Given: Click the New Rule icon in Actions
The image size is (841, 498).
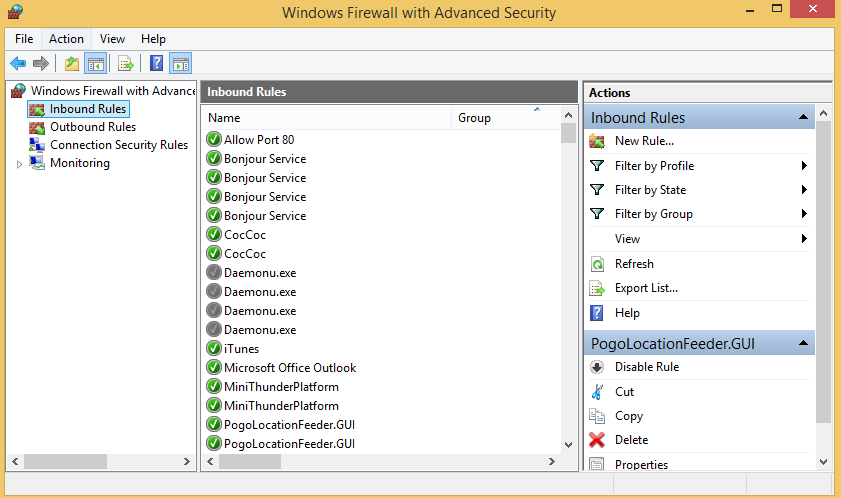Looking at the screenshot, I should pos(597,141).
